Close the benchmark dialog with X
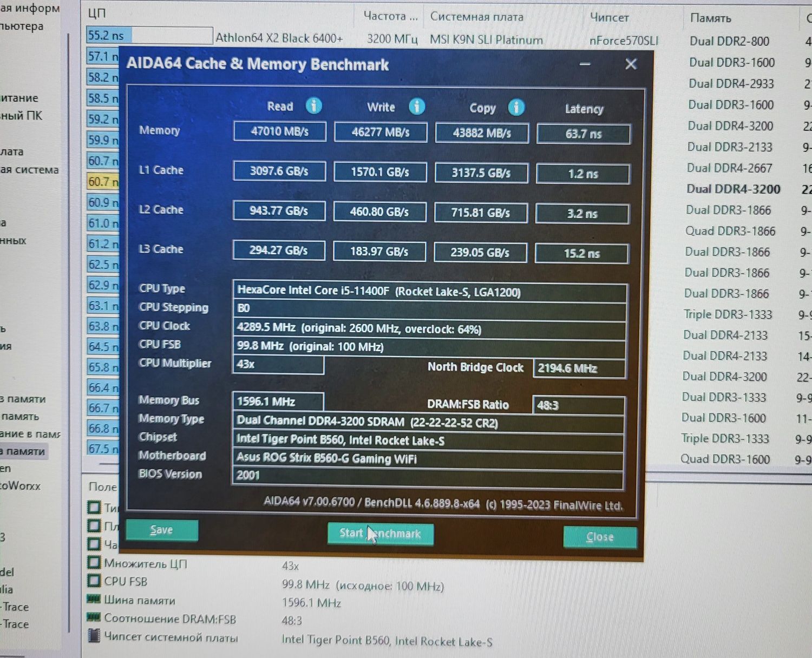This screenshot has height=658, width=812. 631,64
